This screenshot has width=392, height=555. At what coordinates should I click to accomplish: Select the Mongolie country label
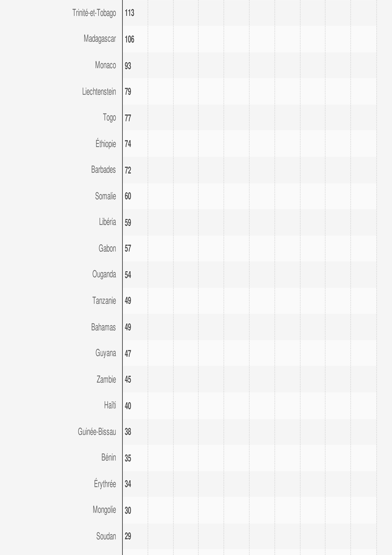coord(104,510)
